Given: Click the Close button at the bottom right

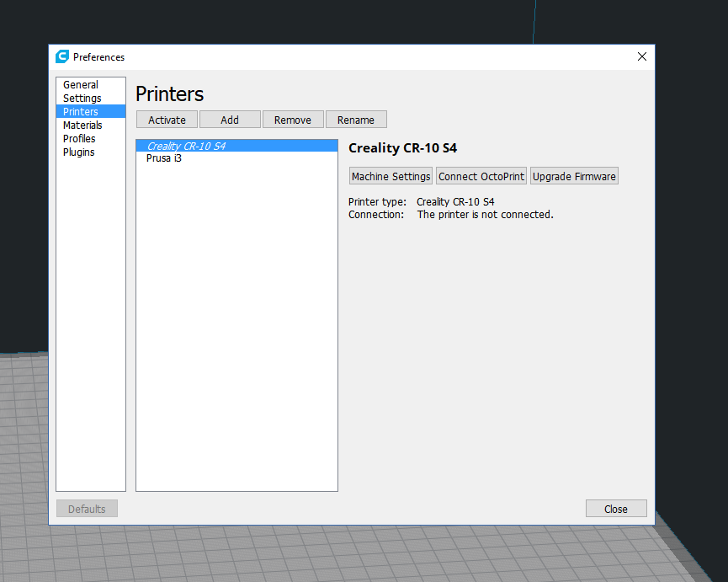Looking at the screenshot, I should click(x=616, y=509).
